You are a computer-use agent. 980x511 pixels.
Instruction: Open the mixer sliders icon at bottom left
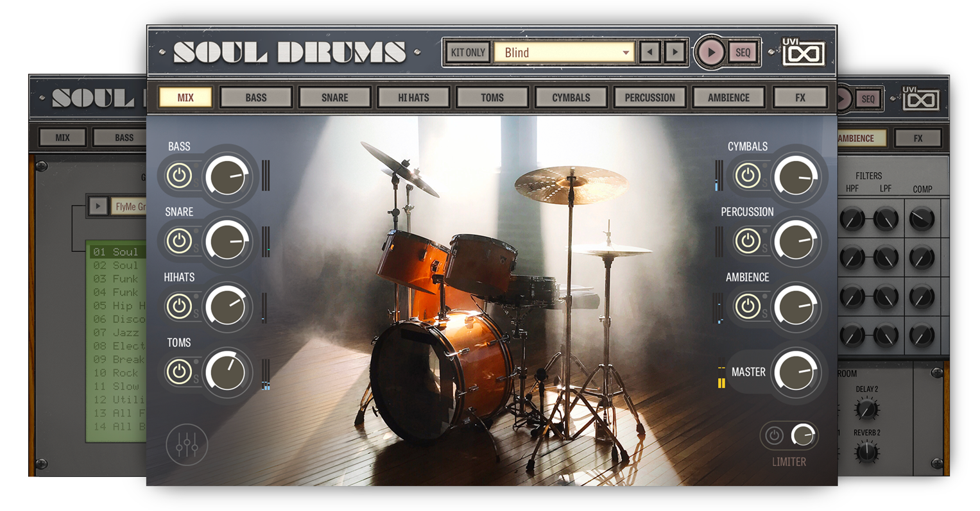(x=187, y=444)
